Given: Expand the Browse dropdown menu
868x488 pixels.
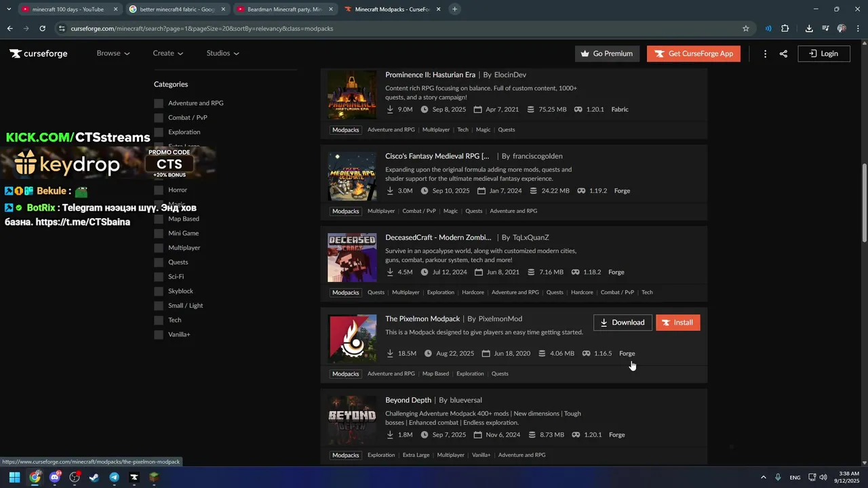Looking at the screenshot, I should (x=113, y=54).
